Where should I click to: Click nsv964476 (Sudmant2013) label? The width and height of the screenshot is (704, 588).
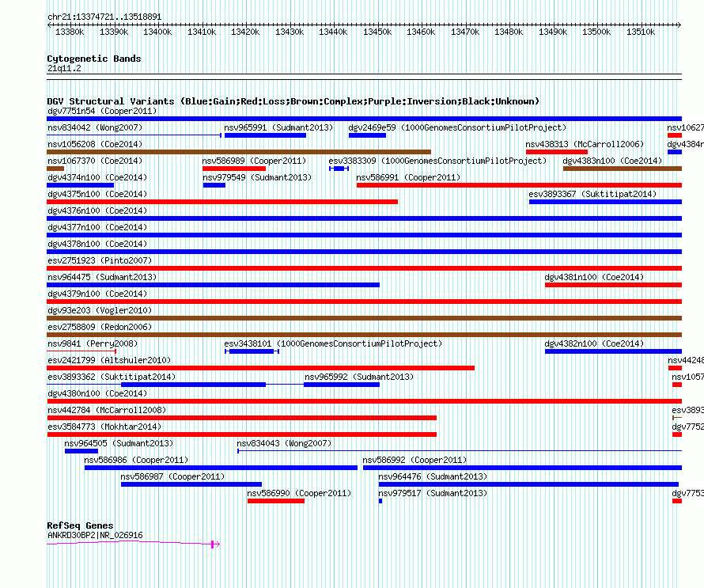433,476
